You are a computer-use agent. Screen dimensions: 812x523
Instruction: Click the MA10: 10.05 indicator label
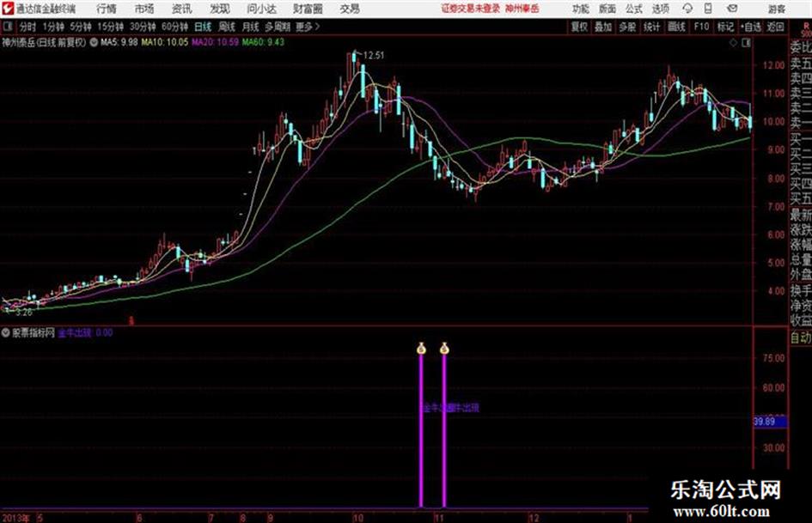(165, 42)
